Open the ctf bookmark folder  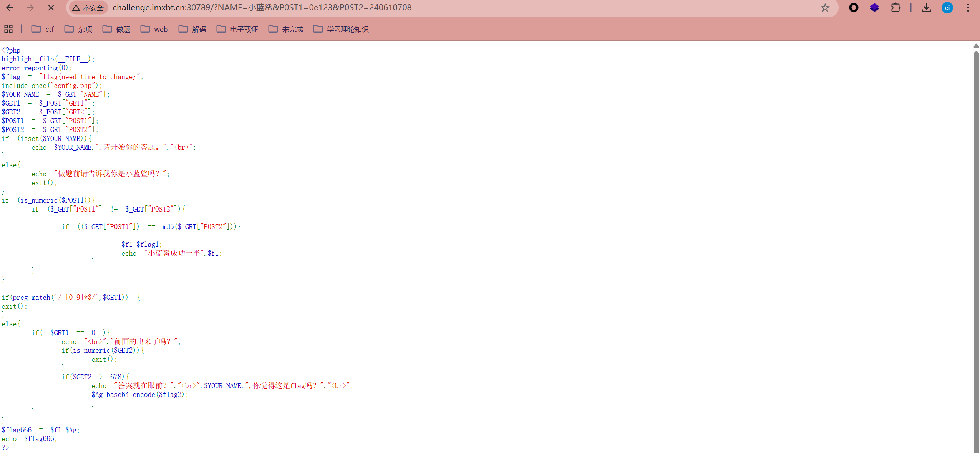point(43,29)
